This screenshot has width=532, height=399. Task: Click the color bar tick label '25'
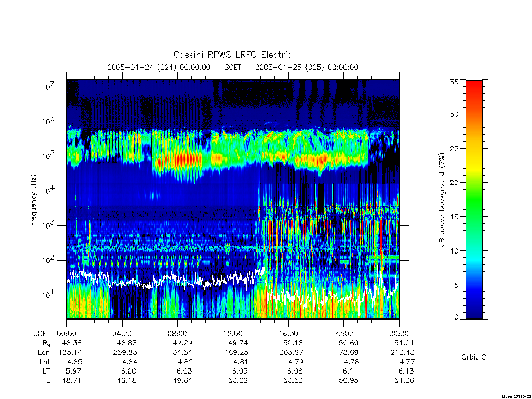pos(454,148)
